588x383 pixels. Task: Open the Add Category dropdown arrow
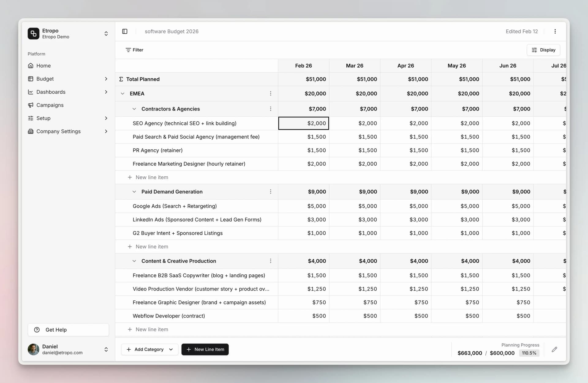tap(171, 349)
